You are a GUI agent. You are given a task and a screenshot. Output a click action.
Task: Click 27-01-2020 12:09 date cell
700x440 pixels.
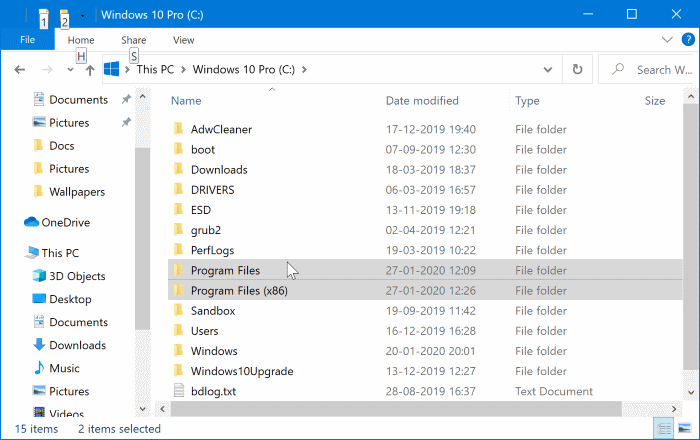tap(430, 270)
